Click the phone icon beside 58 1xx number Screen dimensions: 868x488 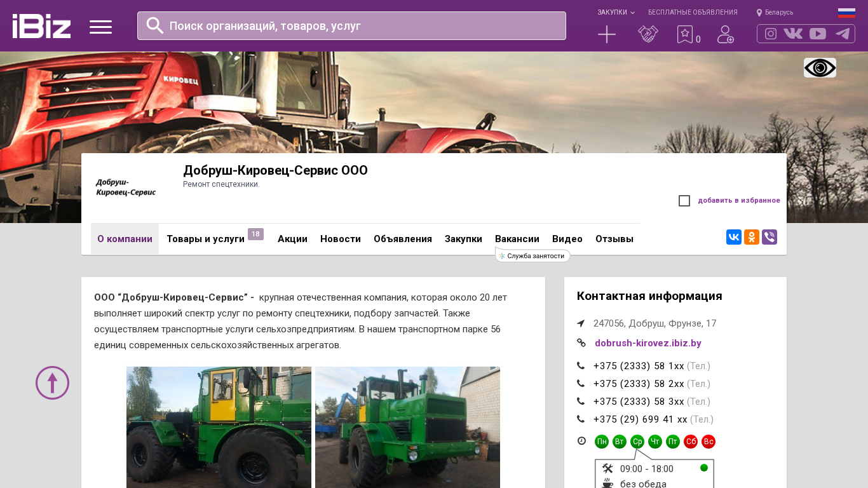pos(581,366)
